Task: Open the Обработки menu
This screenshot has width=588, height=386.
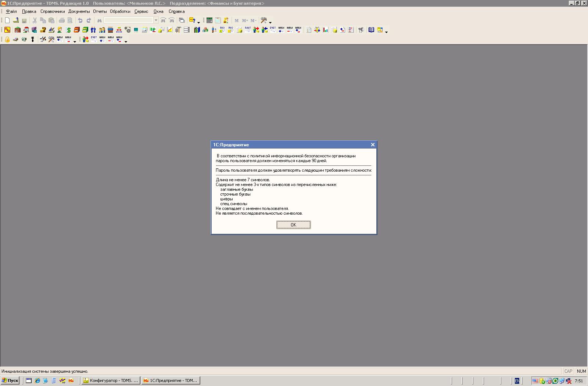Action: coord(120,11)
